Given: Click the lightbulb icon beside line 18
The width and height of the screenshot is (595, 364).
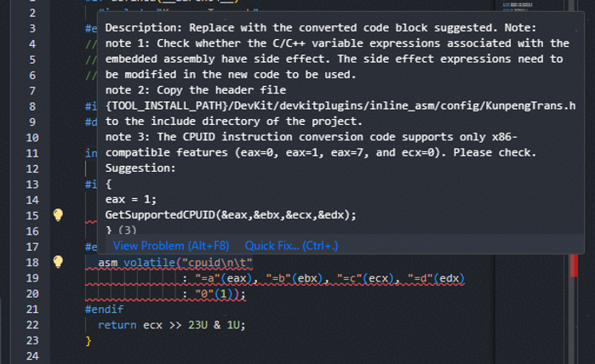Looking at the screenshot, I should [58, 262].
